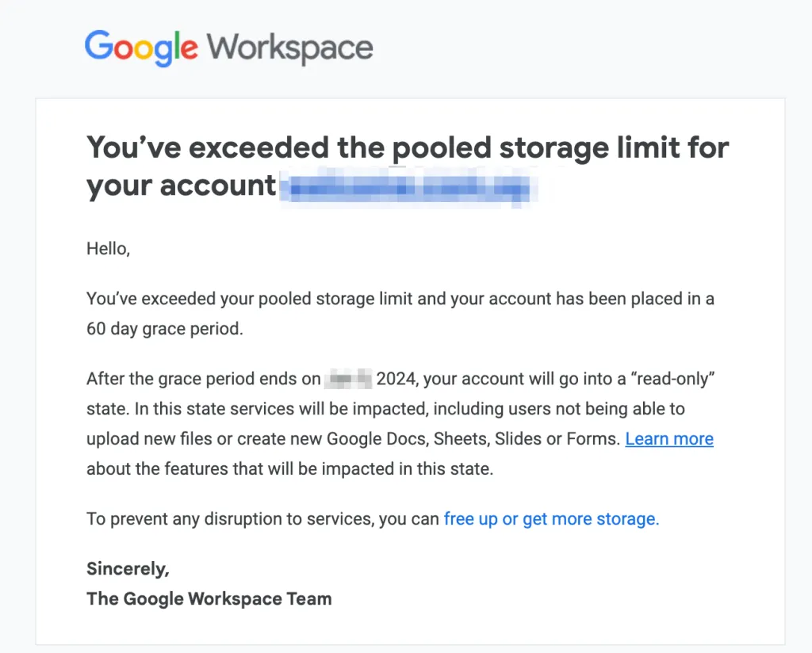Click the gray "Workspace" word in the header
The image size is (812, 653).
pos(290,48)
